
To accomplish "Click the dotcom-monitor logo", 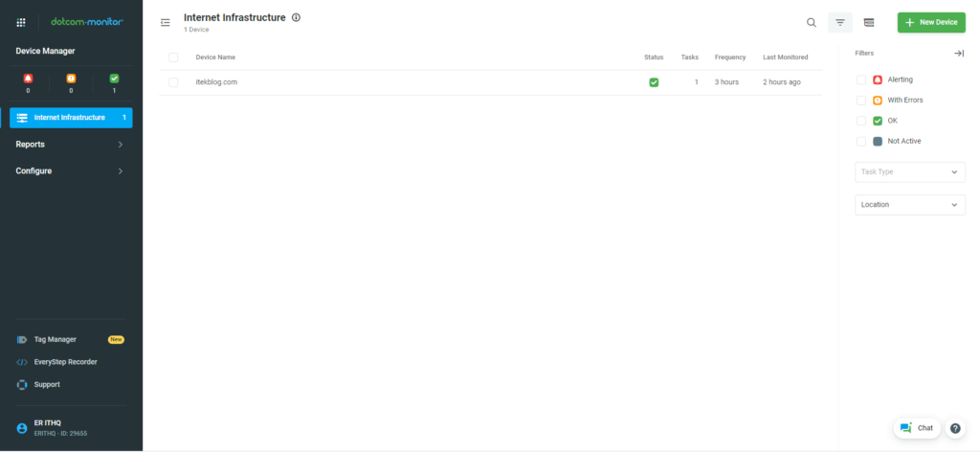I will pyautogui.click(x=87, y=22).
